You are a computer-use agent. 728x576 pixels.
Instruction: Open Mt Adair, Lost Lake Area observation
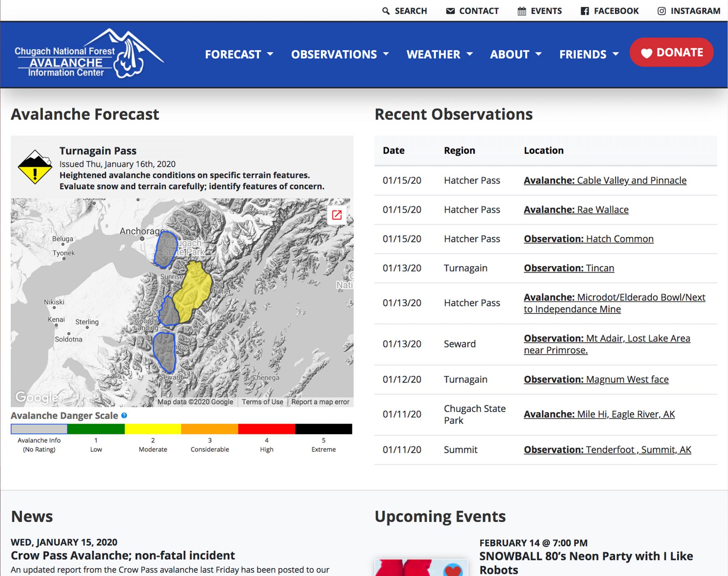coord(607,344)
